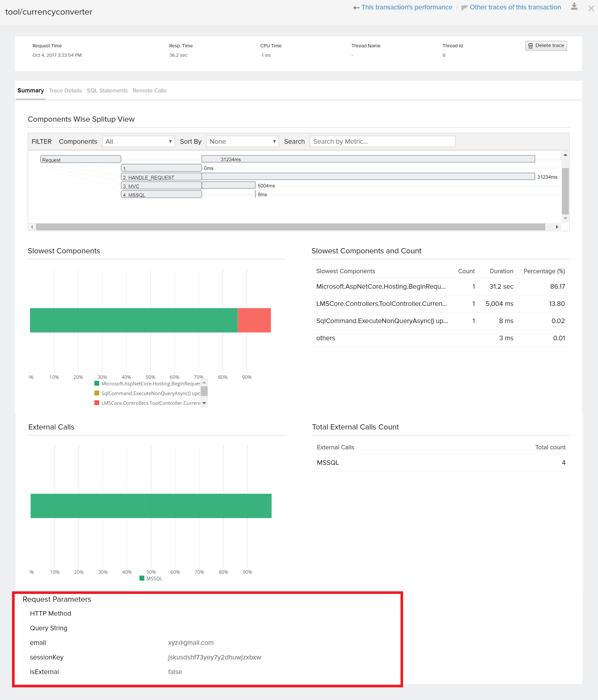Click the trash icon on Delete trace
Screen dimensions: 598x700
click(531, 45)
